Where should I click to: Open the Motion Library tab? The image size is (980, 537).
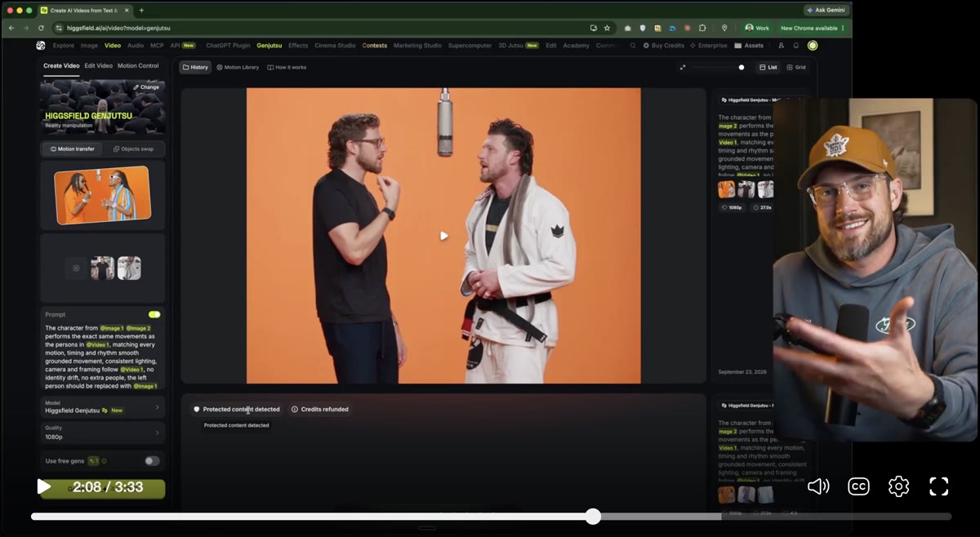(238, 67)
